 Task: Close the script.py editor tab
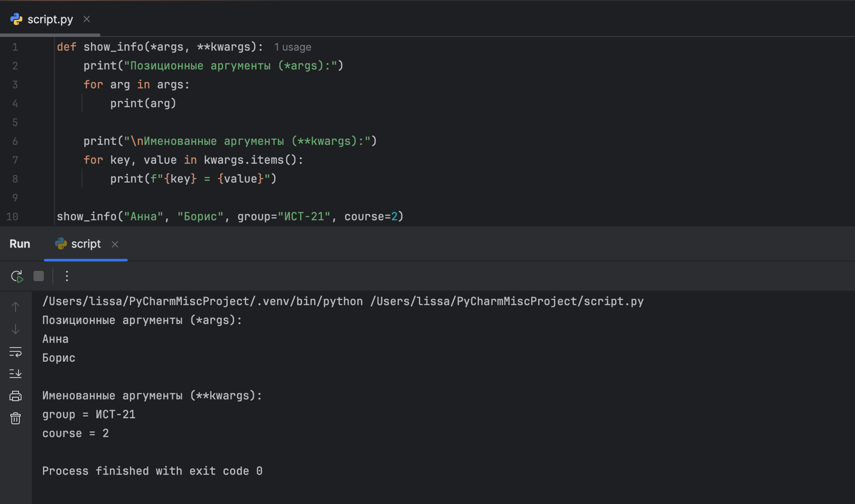pos(87,19)
